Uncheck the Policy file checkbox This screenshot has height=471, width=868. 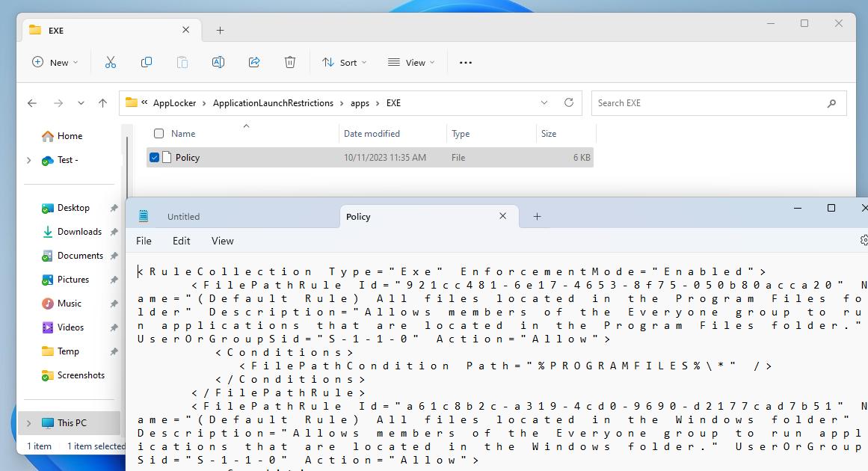[155, 158]
